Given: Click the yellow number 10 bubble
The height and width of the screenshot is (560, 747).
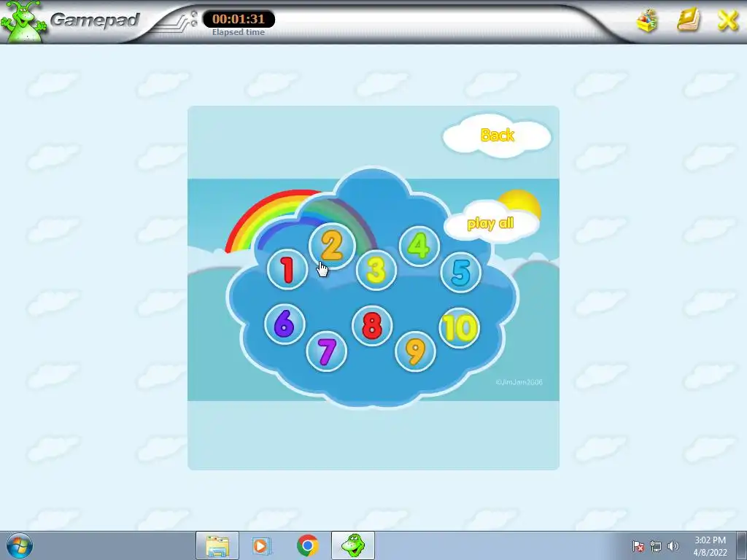Looking at the screenshot, I should [x=460, y=328].
